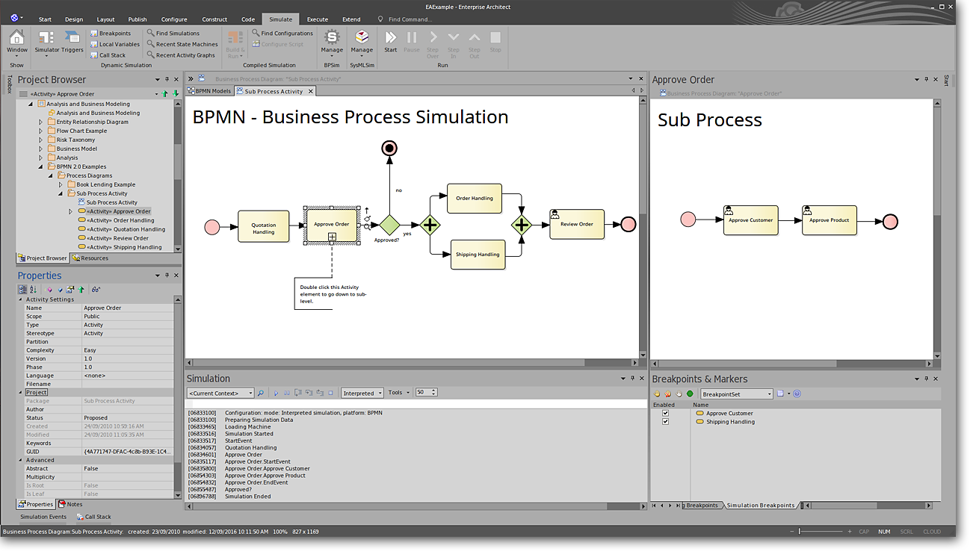
Task: Open the hamburger menu in Project Browser
Action: pos(23,94)
